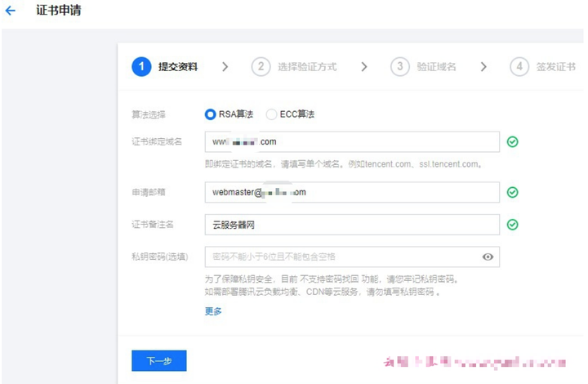Toggle password visibility eye icon
The width and height of the screenshot is (588, 384).
pos(488,257)
